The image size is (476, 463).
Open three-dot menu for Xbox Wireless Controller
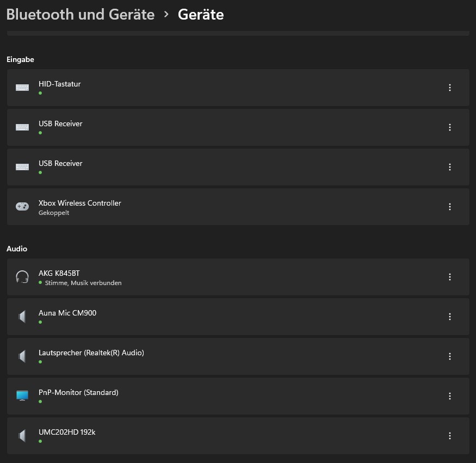[x=450, y=207]
